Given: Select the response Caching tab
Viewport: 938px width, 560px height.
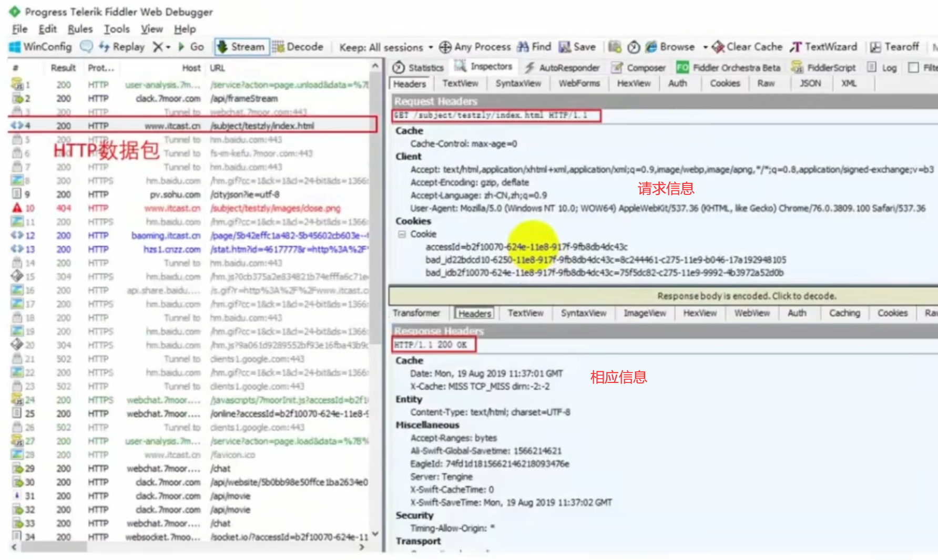Looking at the screenshot, I should pyautogui.click(x=844, y=313).
